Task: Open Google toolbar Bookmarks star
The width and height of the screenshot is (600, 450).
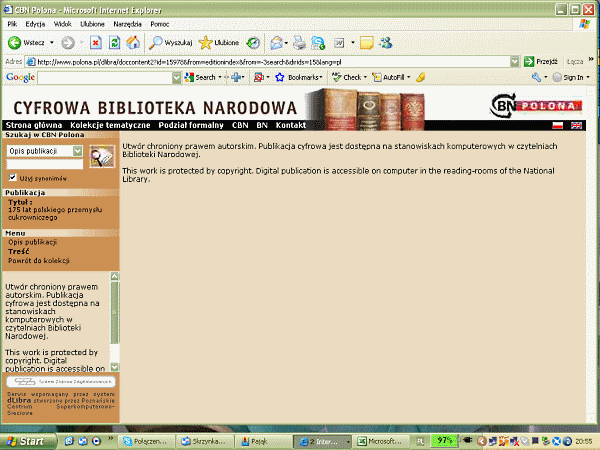Action: tap(280, 77)
